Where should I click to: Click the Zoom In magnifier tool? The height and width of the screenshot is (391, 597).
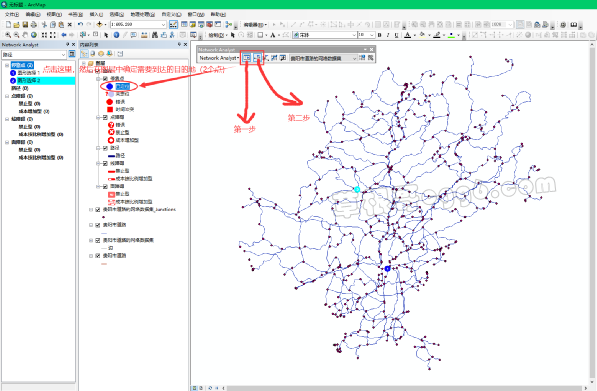point(7,35)
